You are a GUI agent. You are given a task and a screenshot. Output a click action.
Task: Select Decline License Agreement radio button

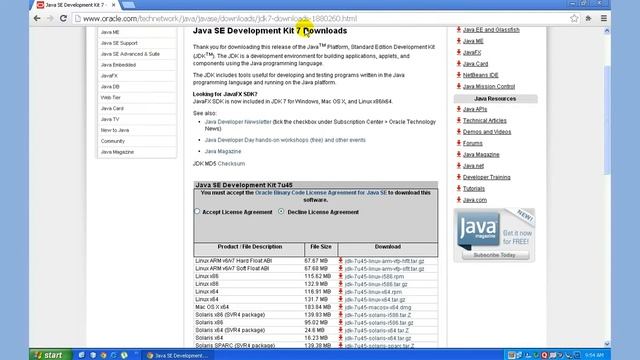[281, 211]
